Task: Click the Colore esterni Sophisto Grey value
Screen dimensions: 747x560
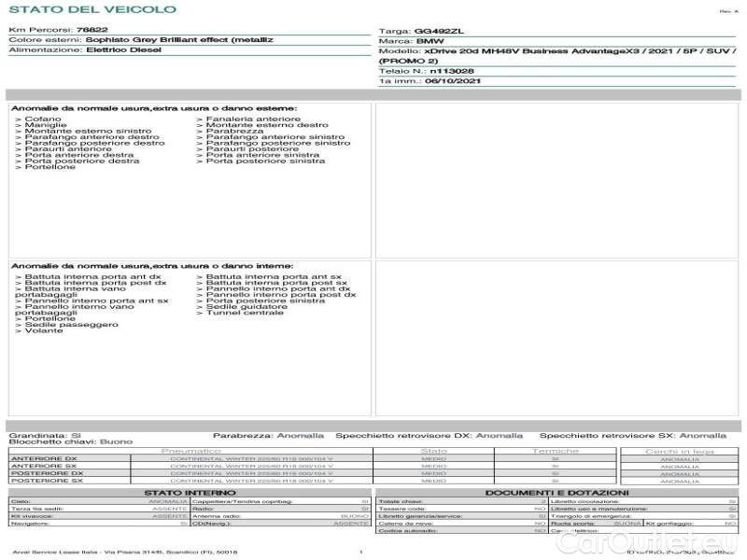Action: (x=179, y=41)
